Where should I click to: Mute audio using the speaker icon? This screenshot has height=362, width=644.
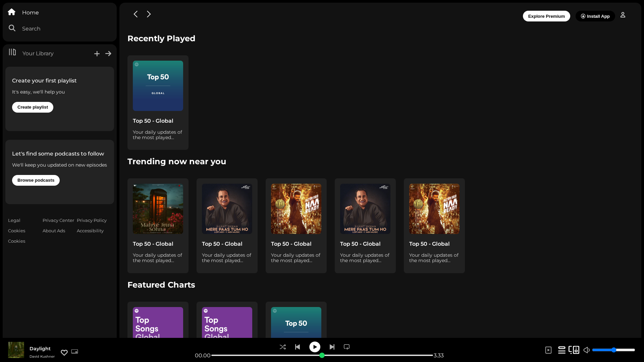click(x=587, y=350)
